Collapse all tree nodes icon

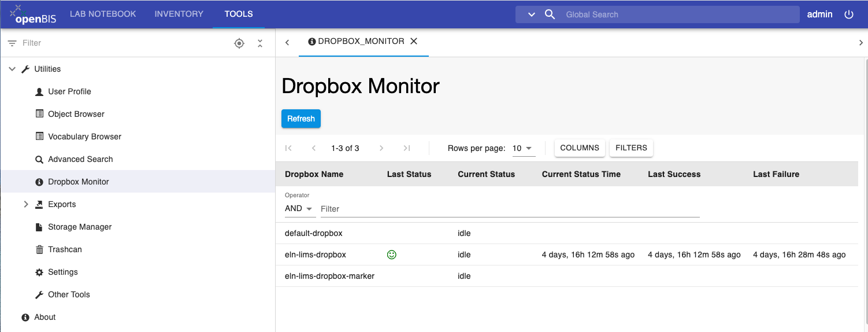point(260,43)
